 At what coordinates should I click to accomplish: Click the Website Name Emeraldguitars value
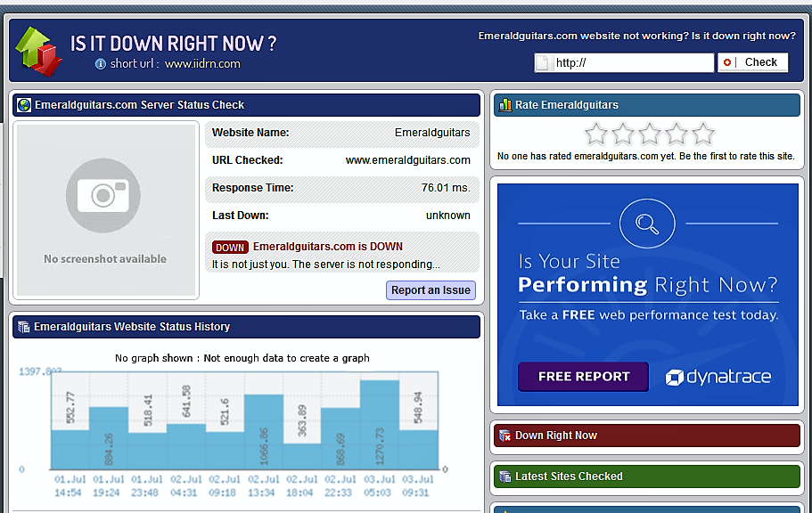pos(432,133)
